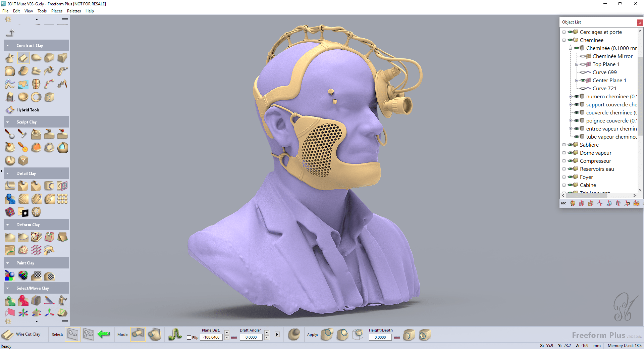Click the right arrow button beside Draft Angle
Screen dimensions: 644x349
pos(277,334)
